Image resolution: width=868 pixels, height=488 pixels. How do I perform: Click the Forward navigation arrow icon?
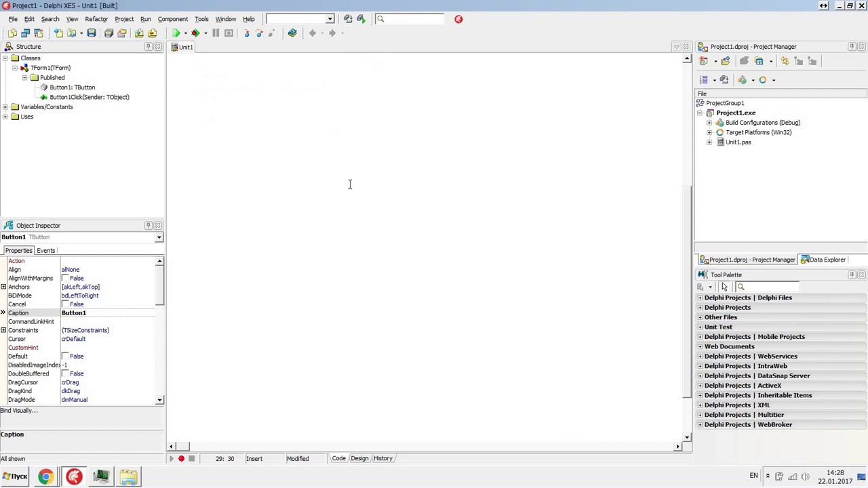pos(332,33)
